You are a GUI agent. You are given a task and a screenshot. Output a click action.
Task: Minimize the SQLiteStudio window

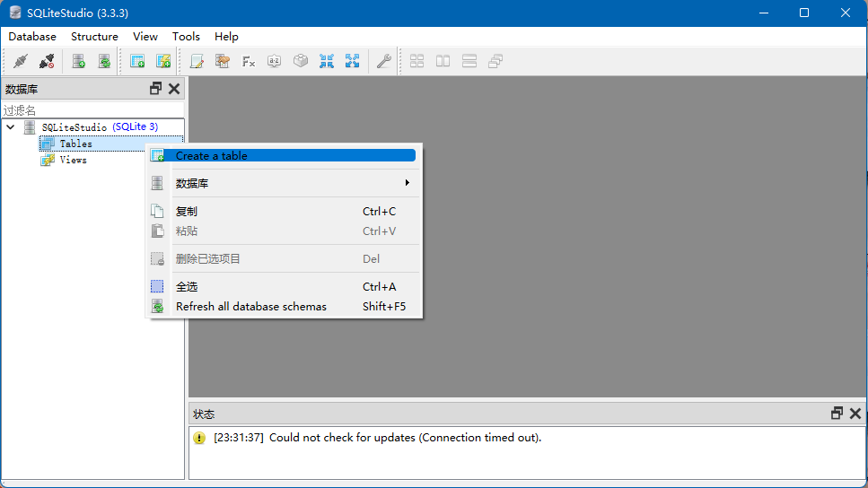pyautogui.click(x=764, y=13)
